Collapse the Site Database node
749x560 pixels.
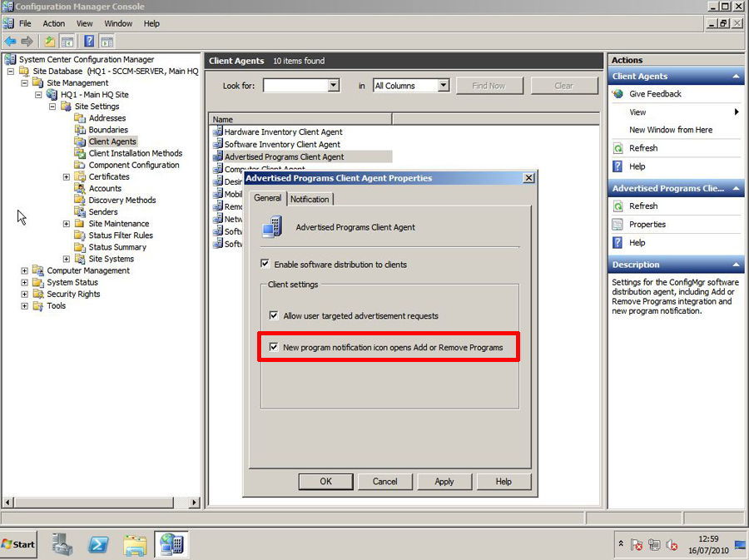tap(11, 71)
